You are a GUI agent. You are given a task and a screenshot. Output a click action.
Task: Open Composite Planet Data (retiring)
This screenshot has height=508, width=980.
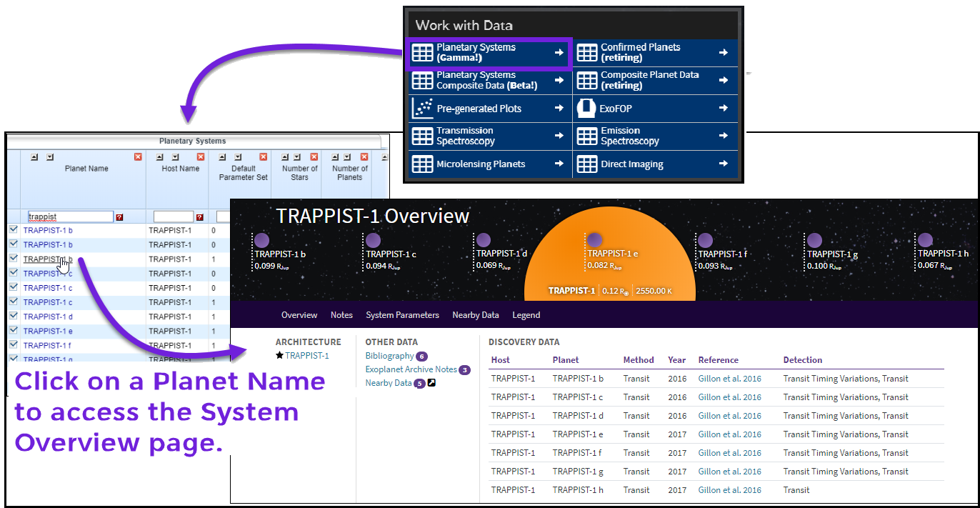tap(656, 81)
